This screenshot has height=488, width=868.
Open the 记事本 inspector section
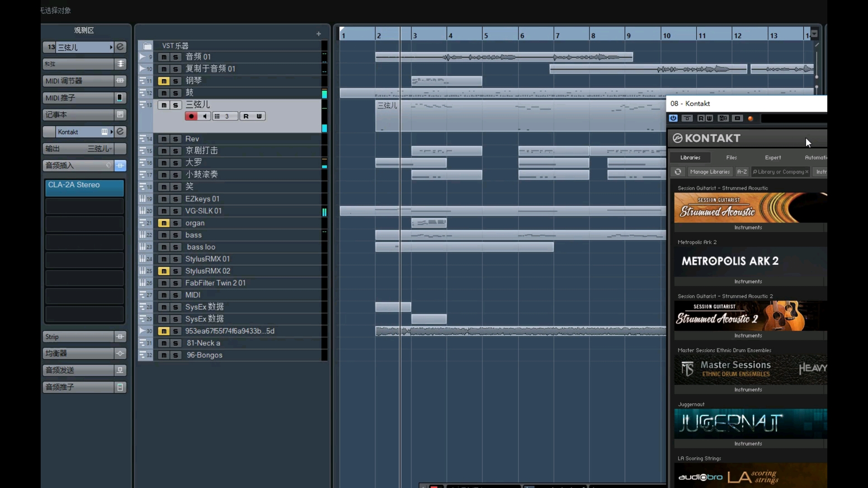coord(79,115)
